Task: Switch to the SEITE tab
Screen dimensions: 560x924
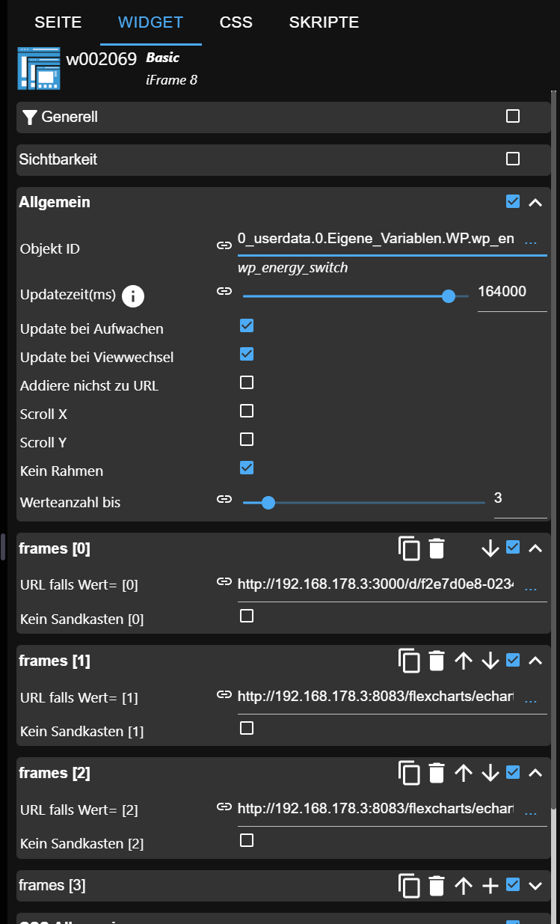Action: [x=58, y=22]
